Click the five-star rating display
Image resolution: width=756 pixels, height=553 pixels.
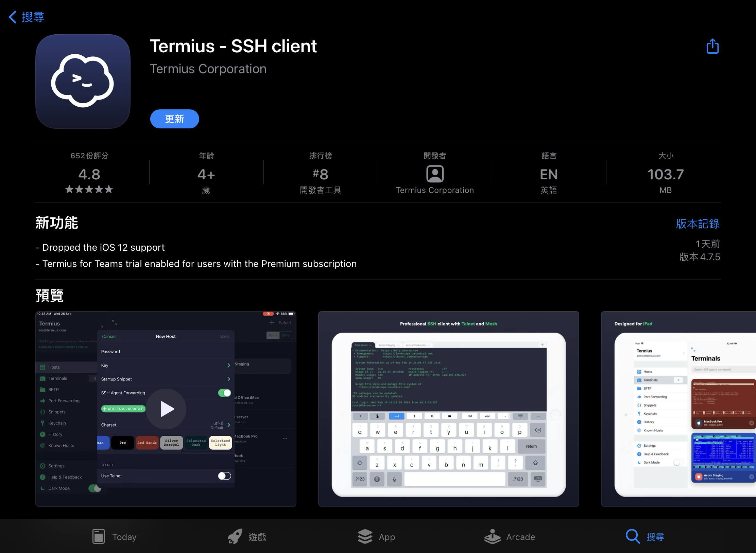point(89,189)
